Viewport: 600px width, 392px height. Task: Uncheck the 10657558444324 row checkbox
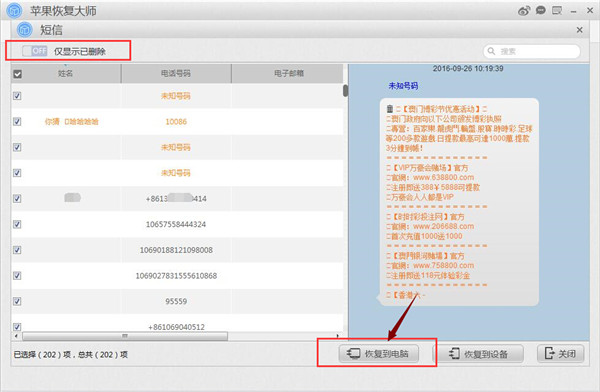17,224
